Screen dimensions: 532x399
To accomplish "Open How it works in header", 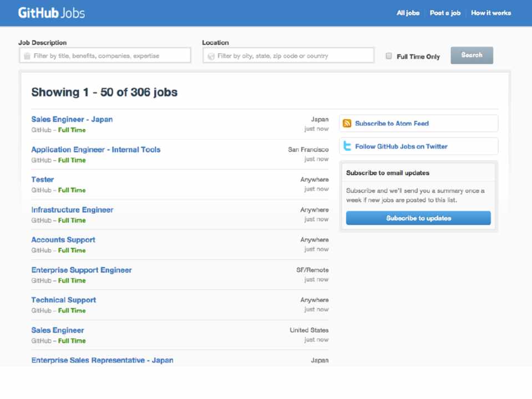I will (x=491, y=13).
